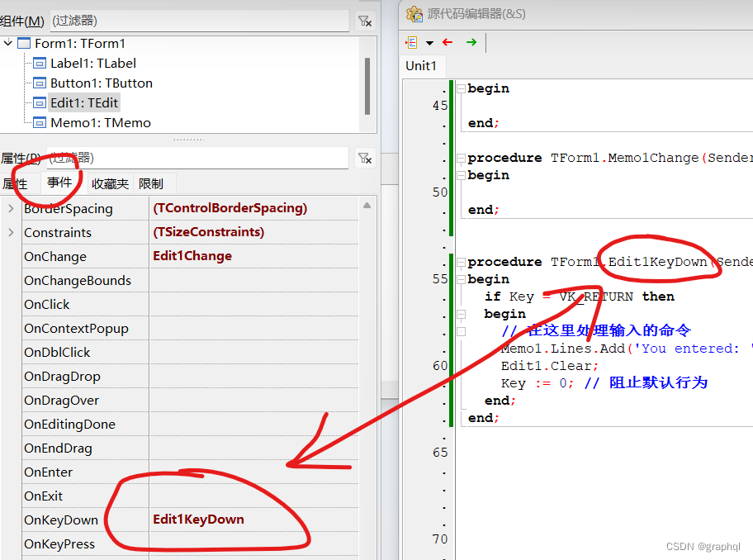Click the component filter input field
Image resolution: width=753 pixels, height=560 pixels.
[x=199, y=21]
